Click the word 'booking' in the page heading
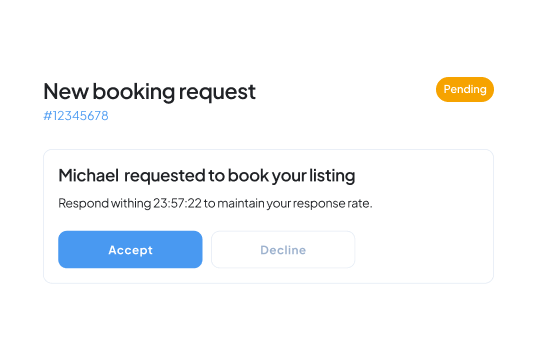Screen dimensions: 536x360 pos(134,92)
